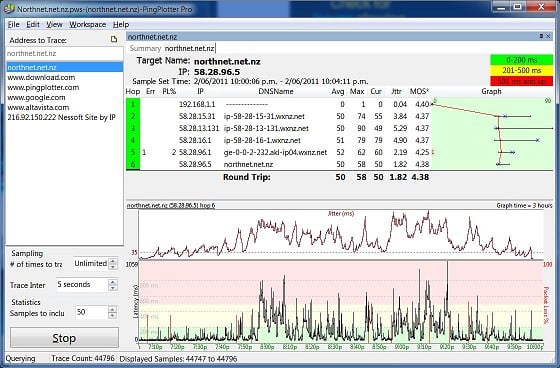Click the PL% column header
Viewport: 560px width, 368px height.
(169, 91)
